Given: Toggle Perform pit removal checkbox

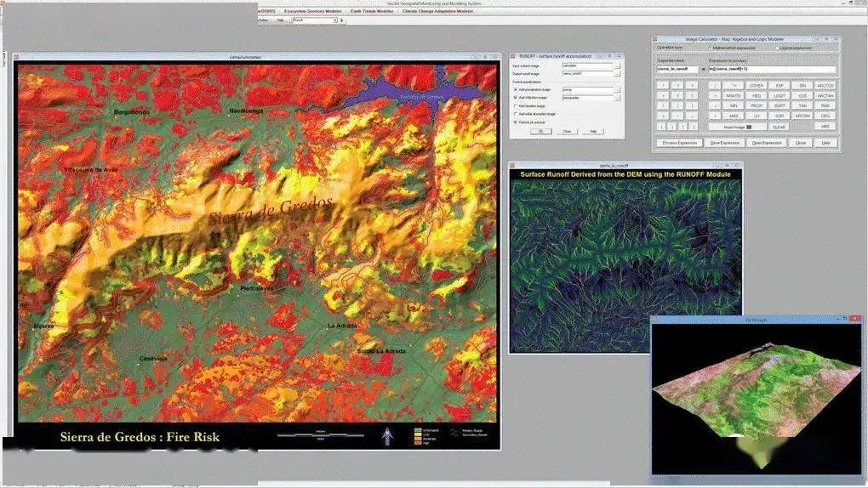Looking at the screenshot, I should [x=516, y=122].
